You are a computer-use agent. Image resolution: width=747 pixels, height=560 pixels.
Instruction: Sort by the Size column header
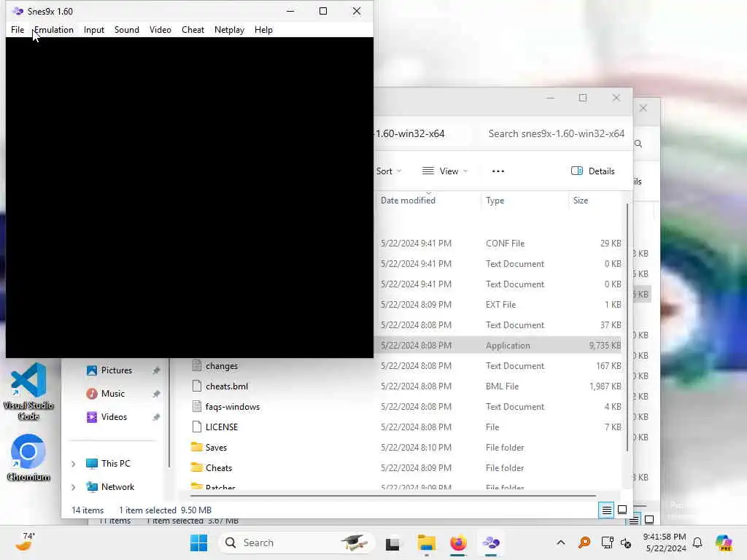point(580,201)
